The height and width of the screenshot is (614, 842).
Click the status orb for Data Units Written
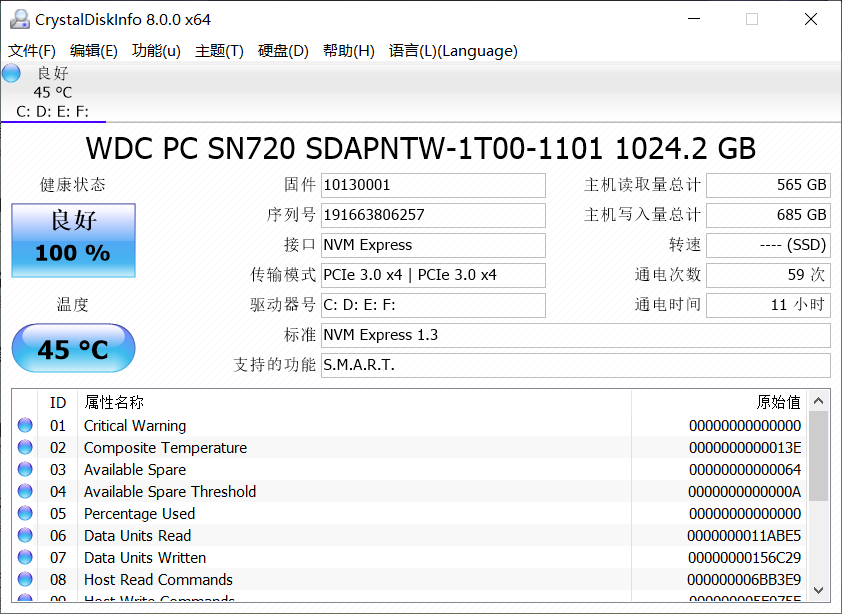(x=25, y=558)
